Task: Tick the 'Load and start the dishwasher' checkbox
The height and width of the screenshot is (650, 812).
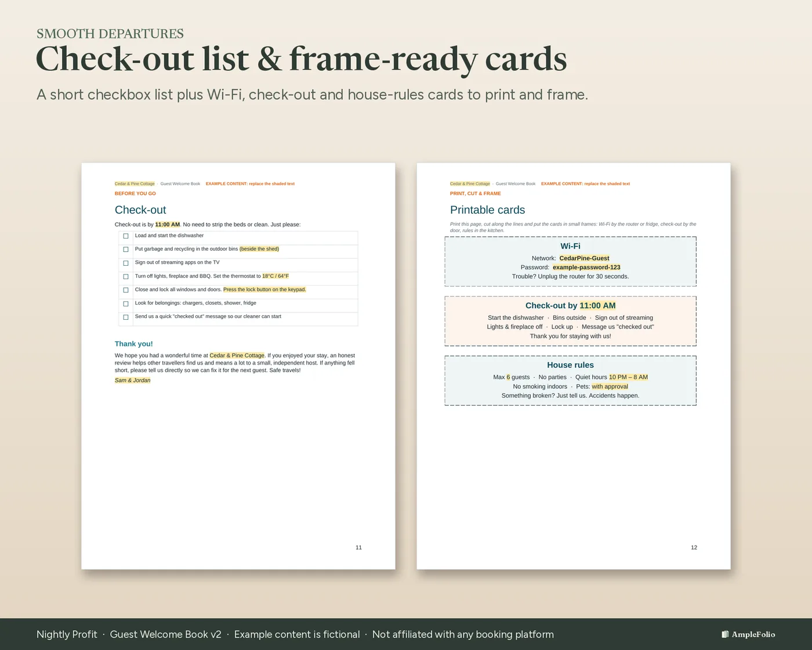Action: (126, 236)
